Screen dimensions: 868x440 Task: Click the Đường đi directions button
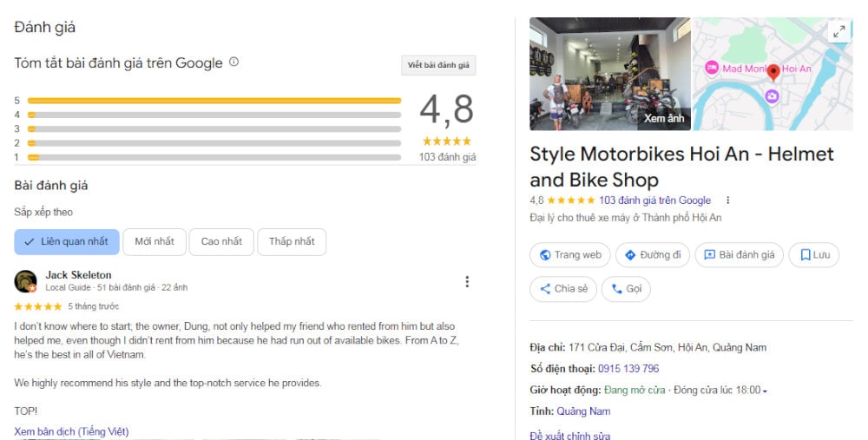[653, 255]
